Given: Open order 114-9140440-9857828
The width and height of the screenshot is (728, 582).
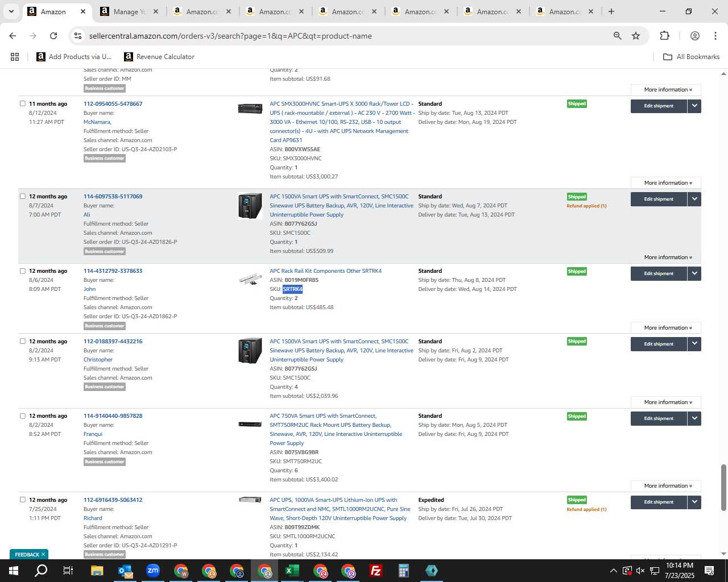Looking at the screenshot, I should coord(113,415).
